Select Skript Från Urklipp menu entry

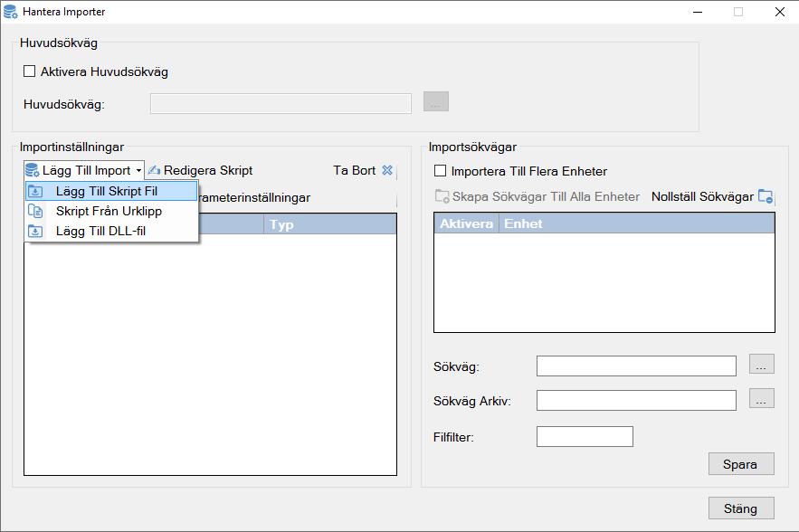tap(111, 211)
